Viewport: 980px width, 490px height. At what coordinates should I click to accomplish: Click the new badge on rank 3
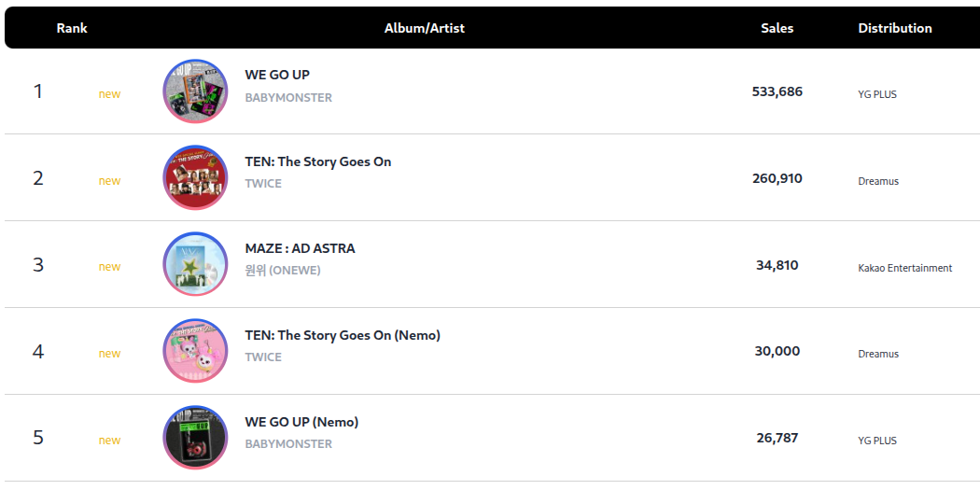coord(109,267)
